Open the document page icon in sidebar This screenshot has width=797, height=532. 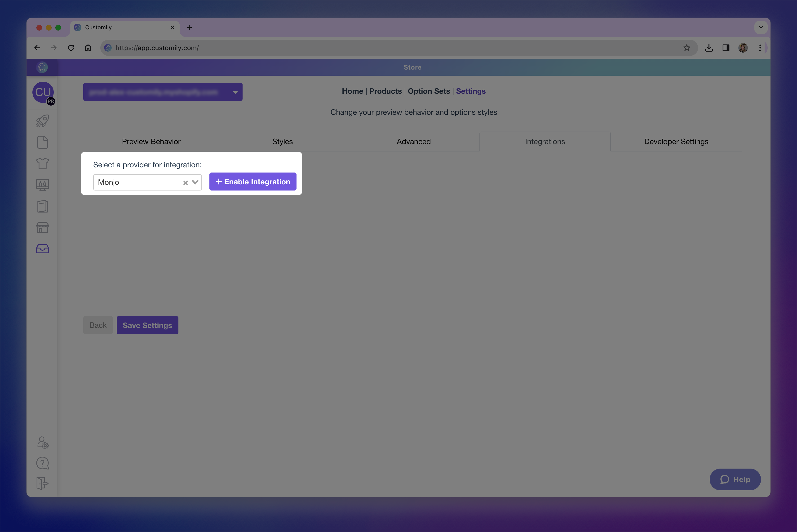tap(42, 142)
